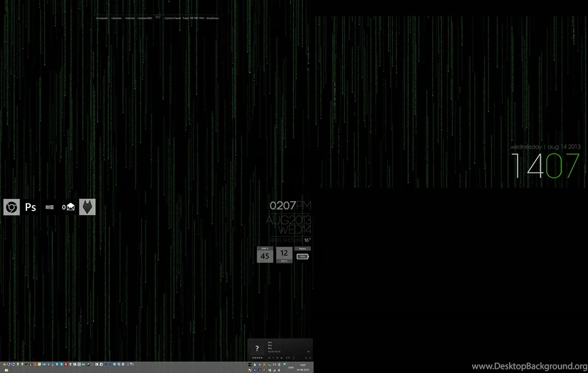Click the network signal icon in the tray
Viewport: 588px width, 373px height.
(x=274, y=370)
